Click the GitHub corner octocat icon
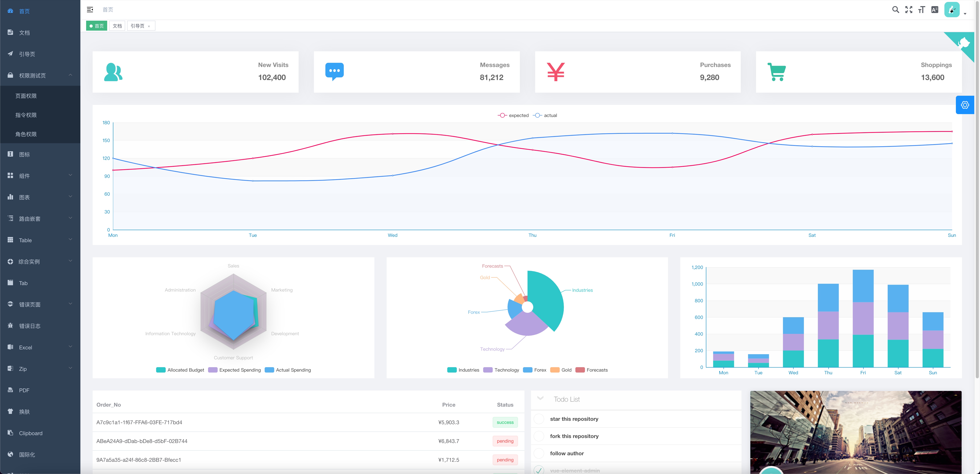The height and width of the screenshot is (474, 980). coord(964,43)
